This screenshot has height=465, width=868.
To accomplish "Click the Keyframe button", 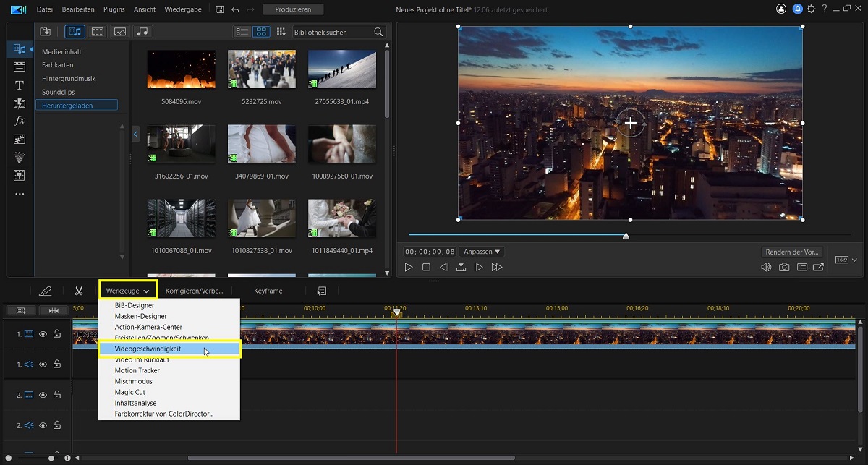I will point(268,291).
